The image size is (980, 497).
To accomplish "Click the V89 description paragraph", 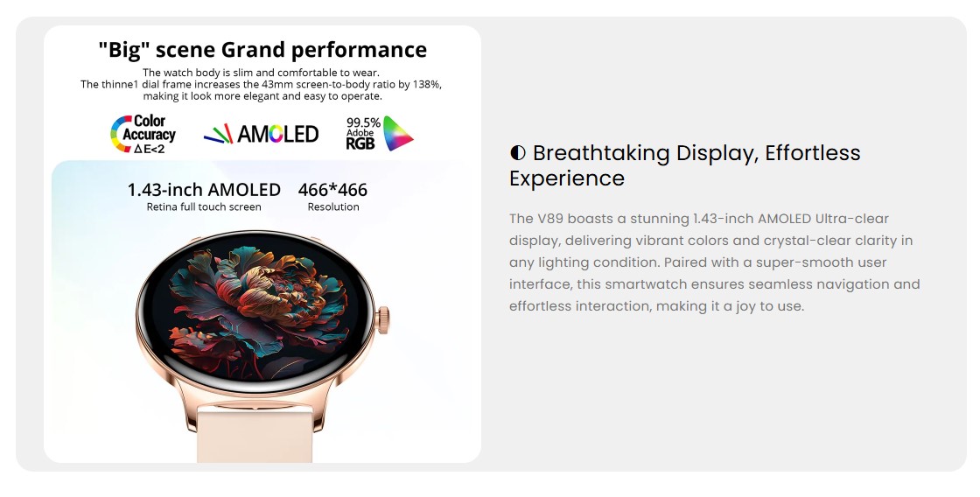I will click(714, 262).
